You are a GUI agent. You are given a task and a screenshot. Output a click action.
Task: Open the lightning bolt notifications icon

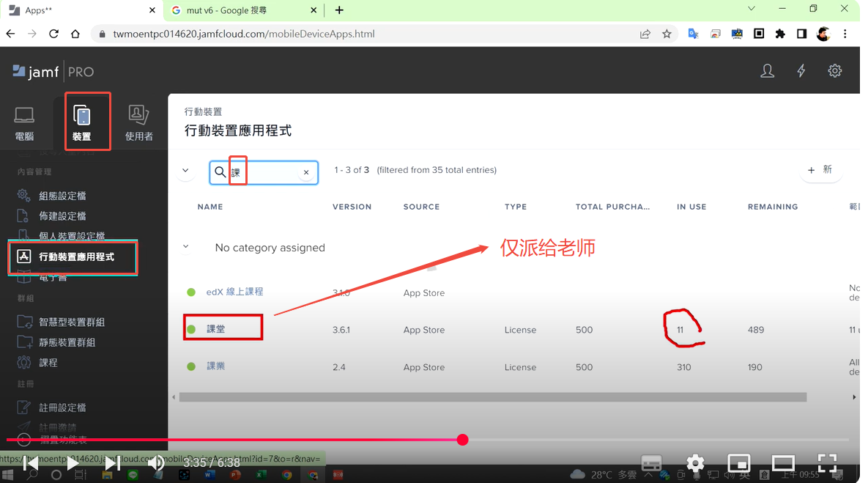801,71
